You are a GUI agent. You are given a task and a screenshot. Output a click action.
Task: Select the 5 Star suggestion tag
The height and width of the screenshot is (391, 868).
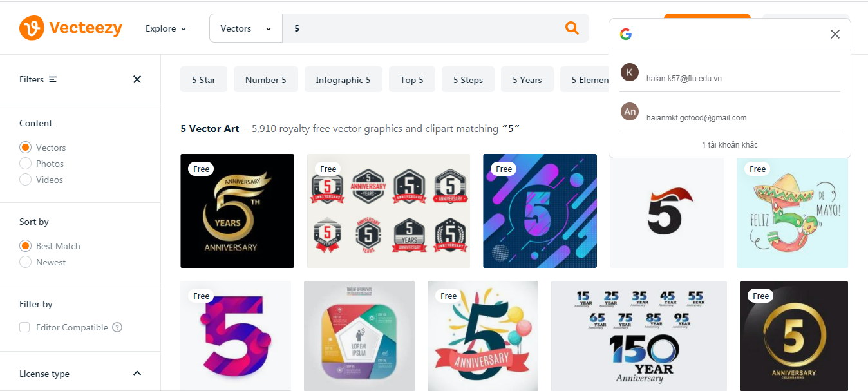pos(203,80)
